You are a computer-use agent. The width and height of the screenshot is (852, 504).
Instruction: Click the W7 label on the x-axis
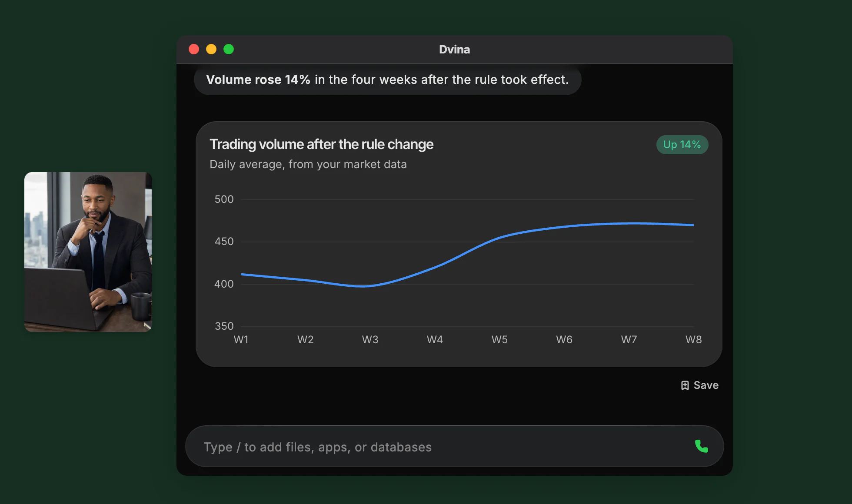(629, 339)
